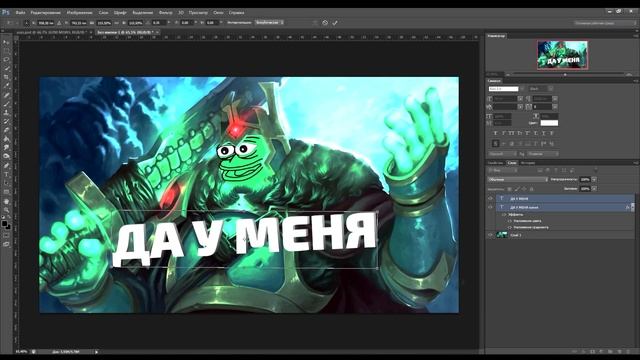Select the Magic Wand tool
The width and height of the screenshot is (640, 360).
click(x=6, y=68)
